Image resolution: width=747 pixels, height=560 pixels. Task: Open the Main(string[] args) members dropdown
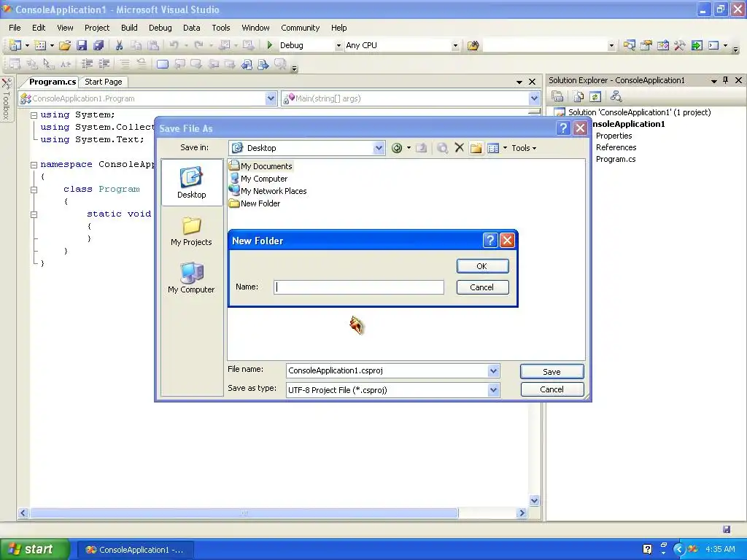click(534, 98)
